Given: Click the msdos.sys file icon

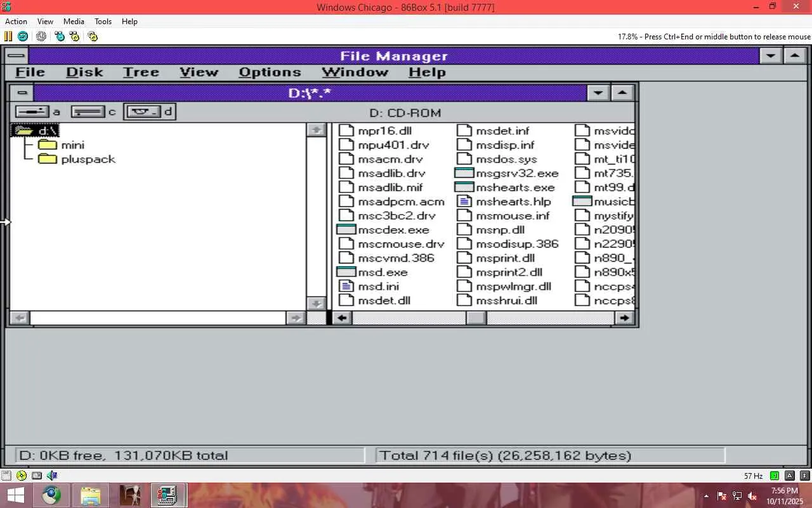Looking at the screenshot, I should 465,159.
